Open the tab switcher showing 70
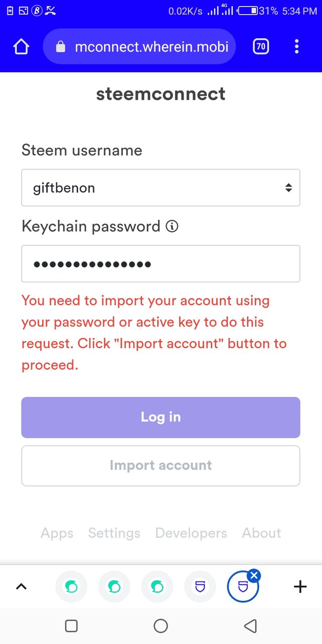The height and width of the screenshot is (644, 322). 261,47
